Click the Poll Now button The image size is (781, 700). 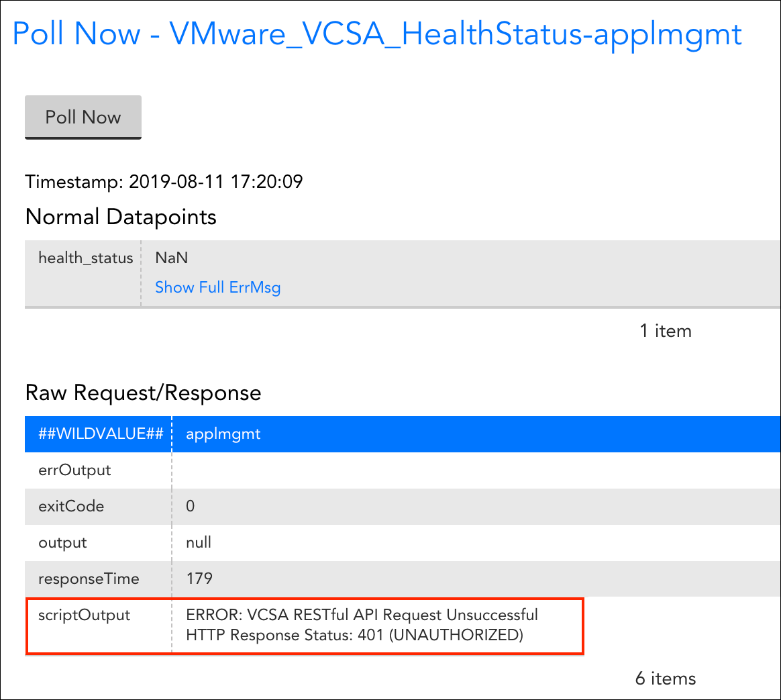[x=83, y=117]
